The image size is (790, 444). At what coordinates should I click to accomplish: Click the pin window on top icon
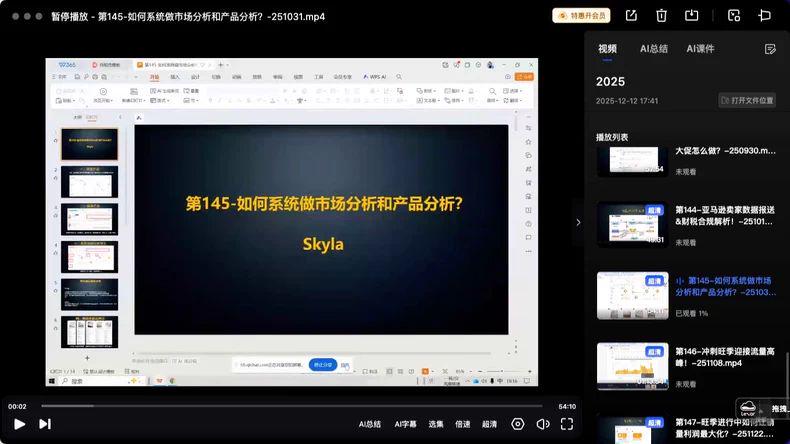tap(764, 16)
